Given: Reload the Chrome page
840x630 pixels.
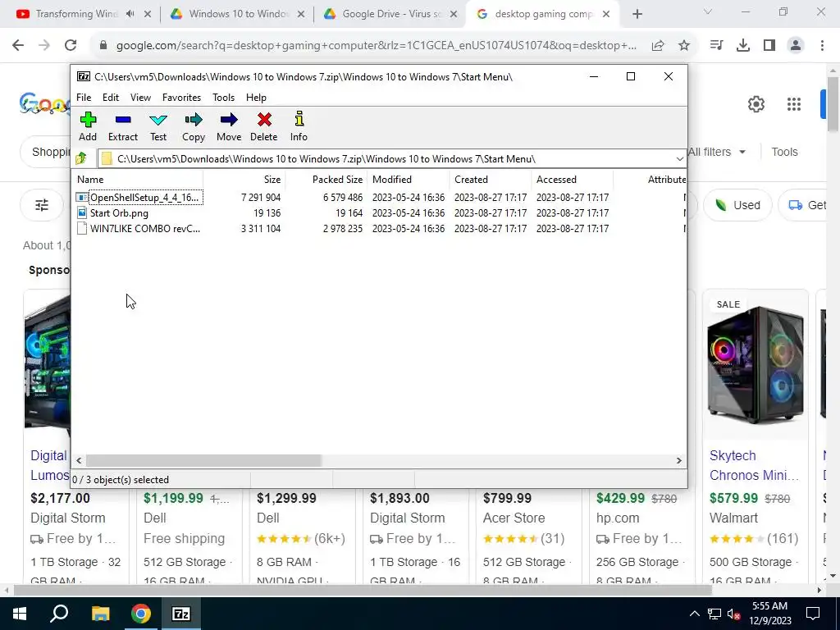Looking at the screenshot, I should click(x=71, y=46).
